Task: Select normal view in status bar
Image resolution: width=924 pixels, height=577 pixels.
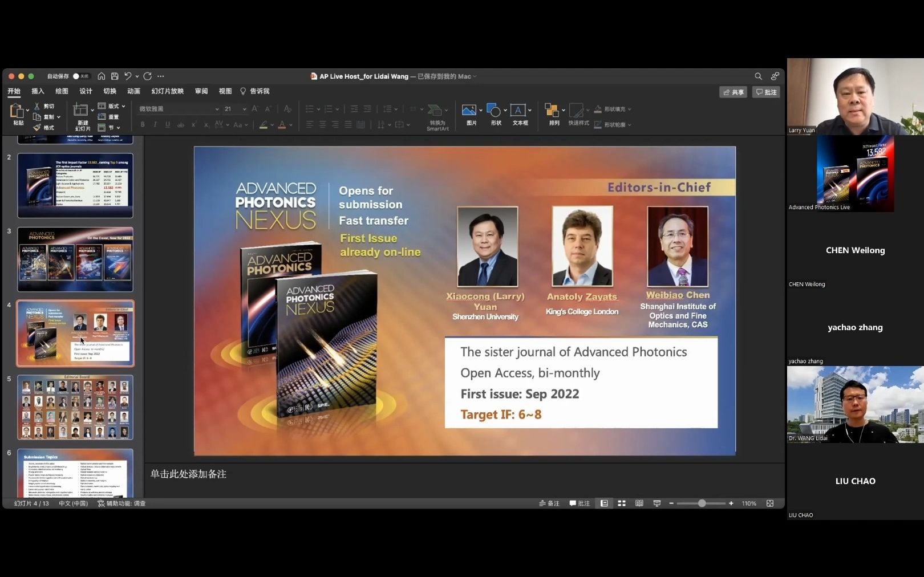Action: pyautogui.click(x=604, y=503)
